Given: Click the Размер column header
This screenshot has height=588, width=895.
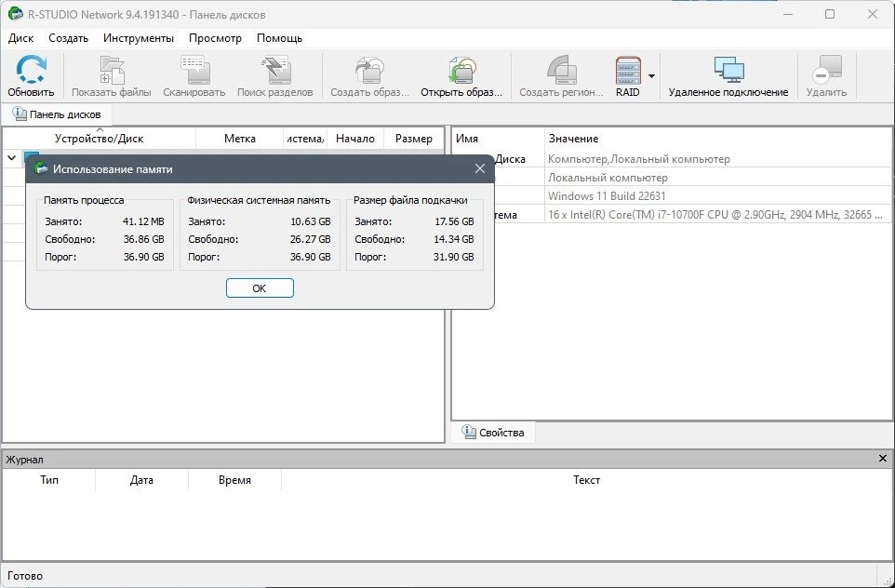Looking at the screenshot, I should 414,139.
